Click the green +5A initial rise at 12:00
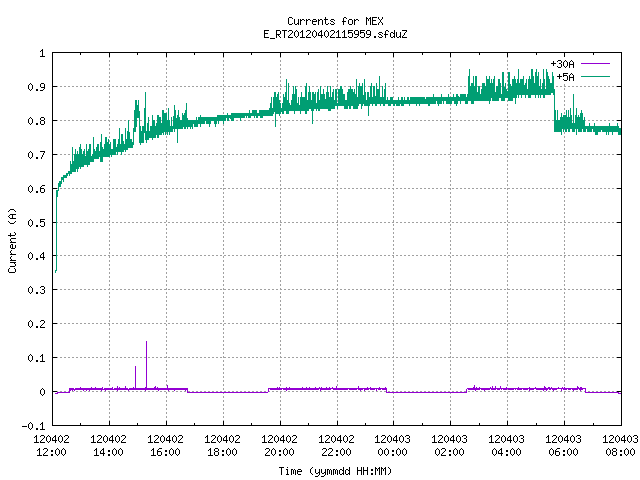Screen dimensions: 640x480 pos(56,231)
